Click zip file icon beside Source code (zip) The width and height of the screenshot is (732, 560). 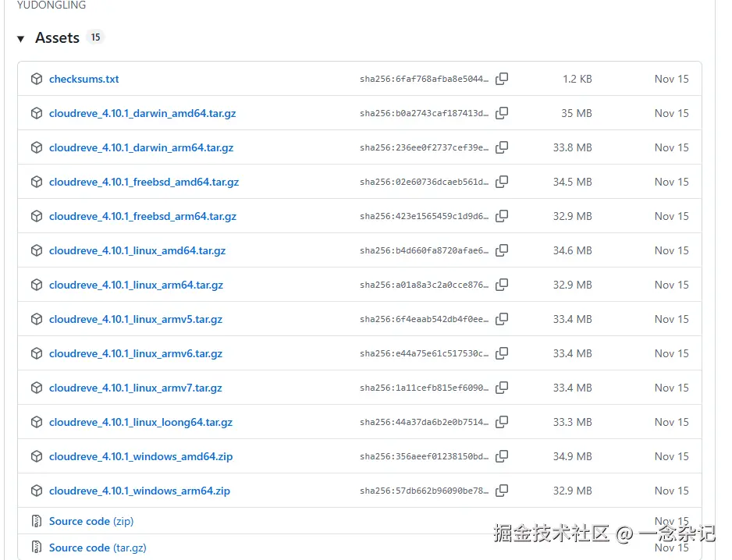(37, 521)
